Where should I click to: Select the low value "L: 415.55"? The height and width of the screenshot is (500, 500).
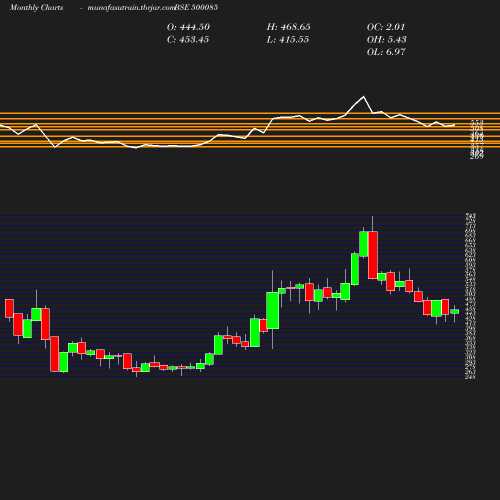coord(288,40)
